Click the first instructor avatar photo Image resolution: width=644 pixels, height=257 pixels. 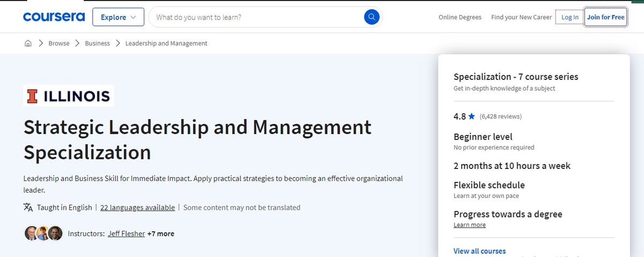pos(32,233)
